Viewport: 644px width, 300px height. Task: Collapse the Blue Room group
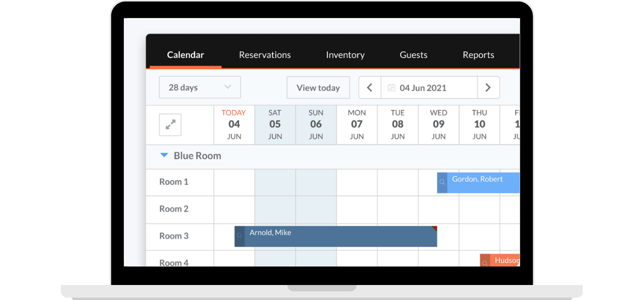click(164, 155)
